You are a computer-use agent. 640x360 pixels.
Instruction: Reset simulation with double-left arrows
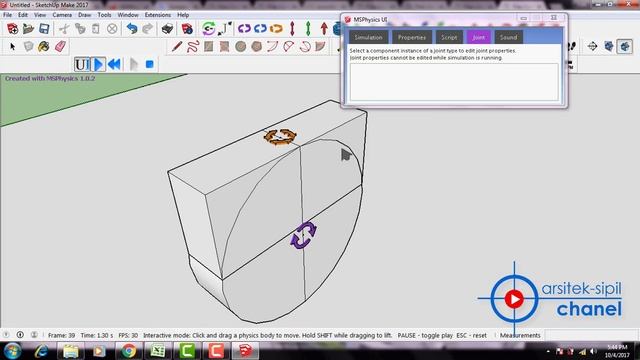[114, 64]
